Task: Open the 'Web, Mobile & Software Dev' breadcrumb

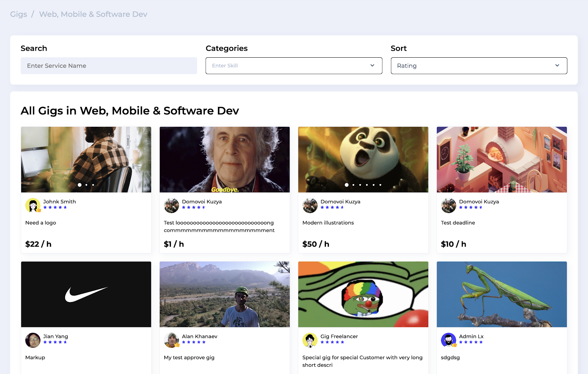Action: click(x=93, y=14)
